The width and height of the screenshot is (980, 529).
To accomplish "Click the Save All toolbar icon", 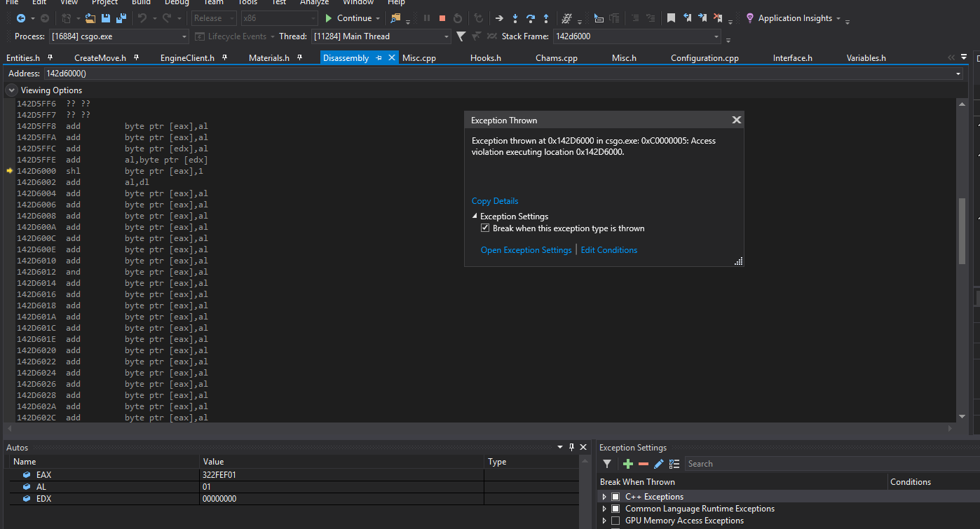I will click(121, 18).
